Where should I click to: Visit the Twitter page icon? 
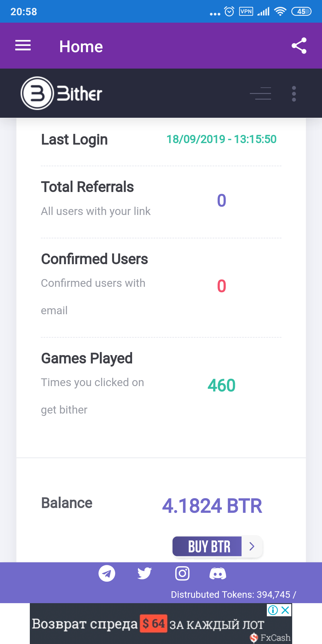point(144,573)
